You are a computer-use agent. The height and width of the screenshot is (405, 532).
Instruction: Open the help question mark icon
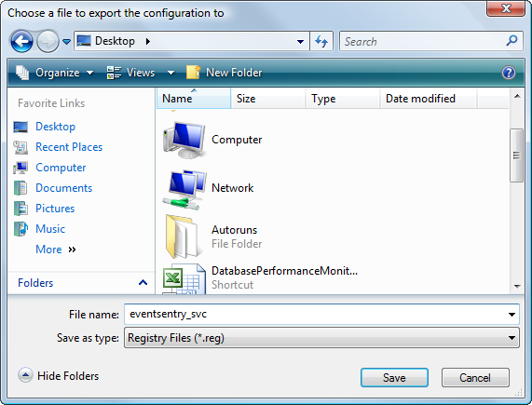509,73
